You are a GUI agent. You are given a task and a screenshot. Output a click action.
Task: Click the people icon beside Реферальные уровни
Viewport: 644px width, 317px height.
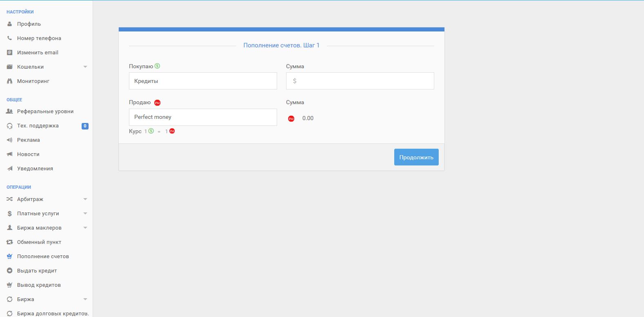point(10,112)
